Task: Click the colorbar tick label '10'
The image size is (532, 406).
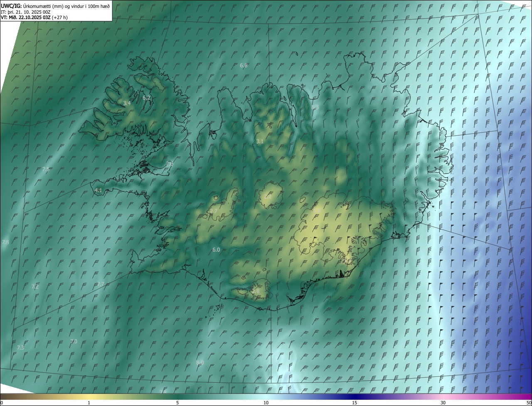Action: pyautogui.click(x=266, y=403)
